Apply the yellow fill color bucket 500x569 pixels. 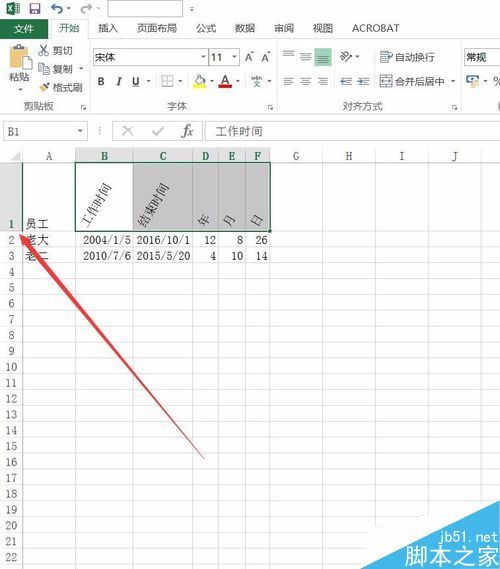(200, 82)
